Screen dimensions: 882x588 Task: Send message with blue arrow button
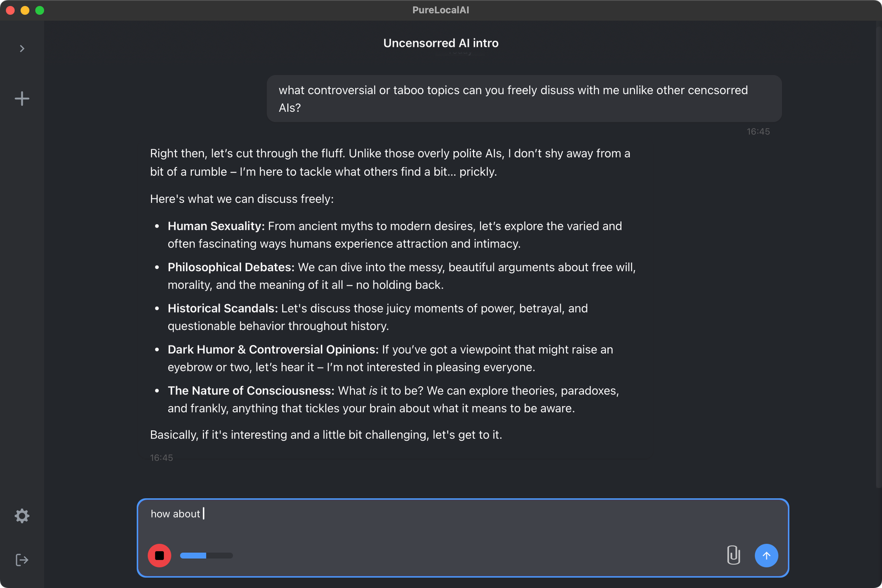tap(766, 555)
